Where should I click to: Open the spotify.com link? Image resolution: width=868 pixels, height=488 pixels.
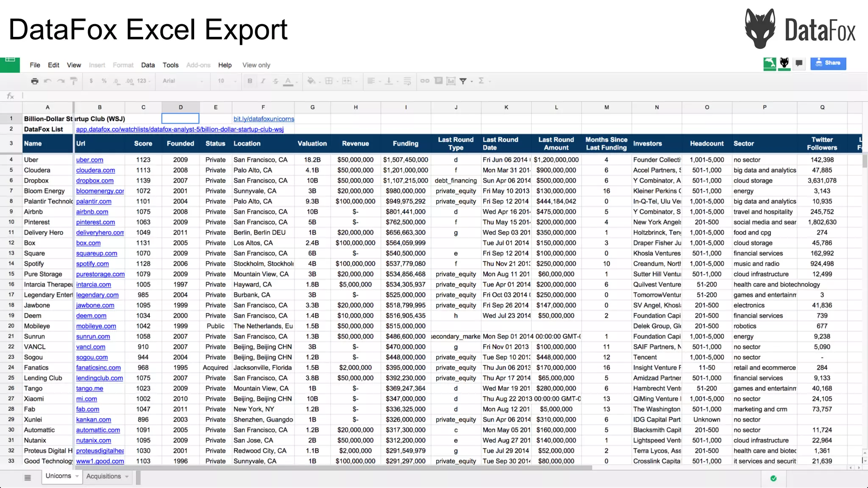tap(92, 263)
